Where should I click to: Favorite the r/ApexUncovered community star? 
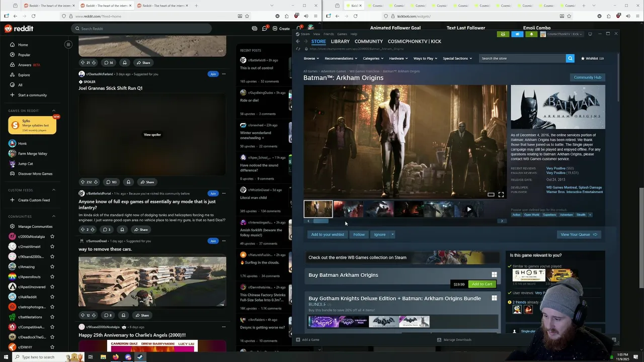tap(52, 287)
